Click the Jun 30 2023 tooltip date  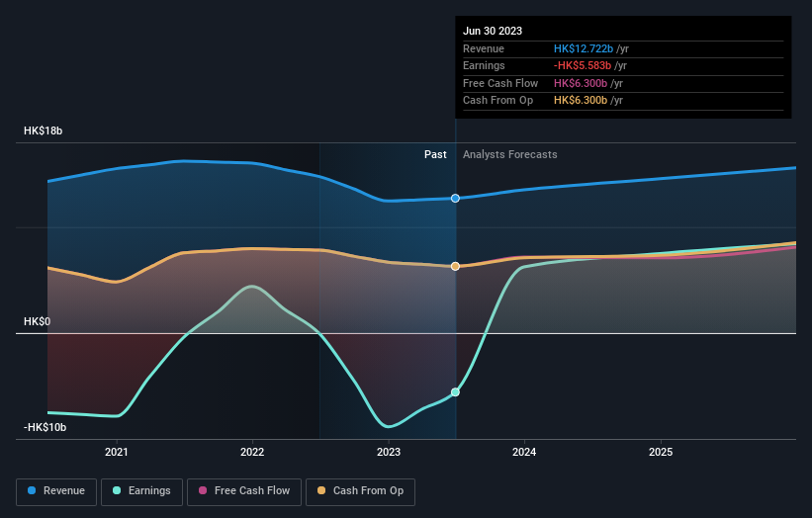pyautogui.click(x=493, y=31)
